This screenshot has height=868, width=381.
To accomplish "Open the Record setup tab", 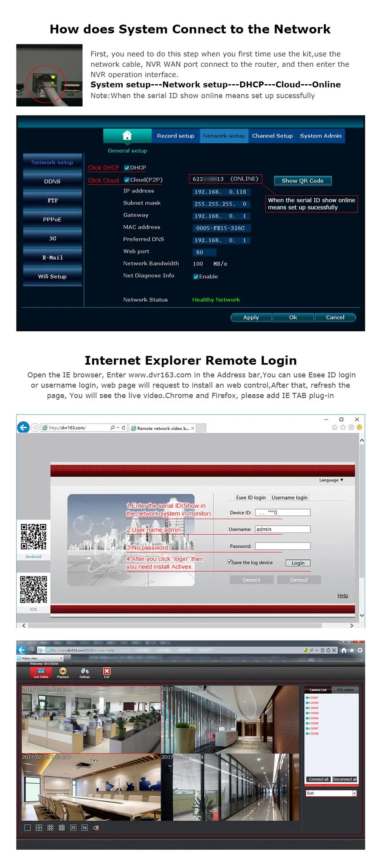I will pos(176,136).
